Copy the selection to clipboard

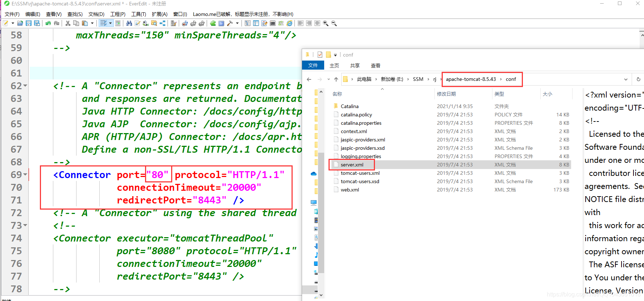point(76,23)
